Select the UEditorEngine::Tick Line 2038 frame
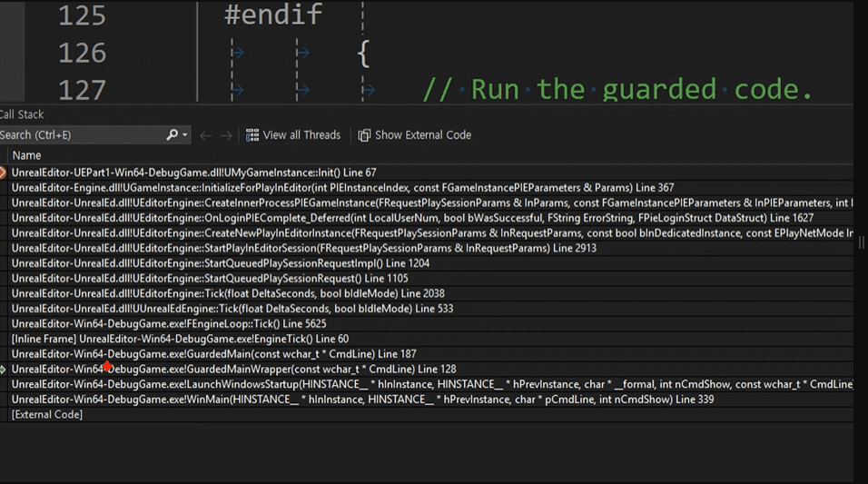 227,293
